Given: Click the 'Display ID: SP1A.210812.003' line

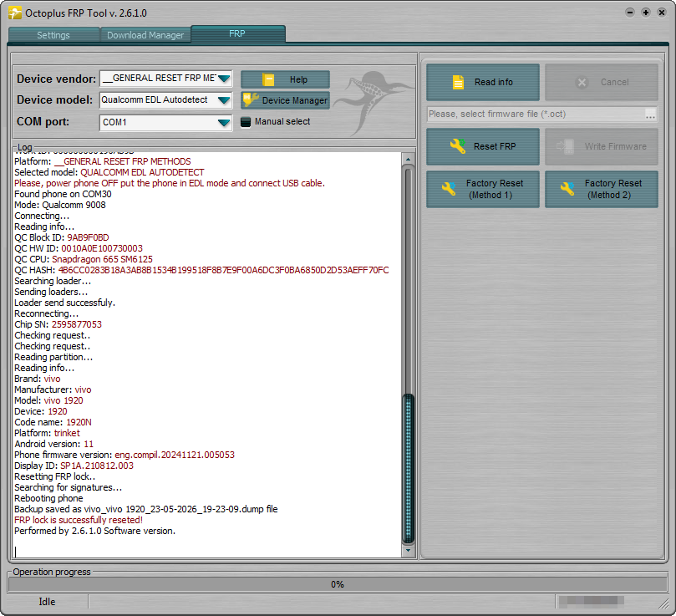Looking at the screenshot, I should [x=74, y=466].
